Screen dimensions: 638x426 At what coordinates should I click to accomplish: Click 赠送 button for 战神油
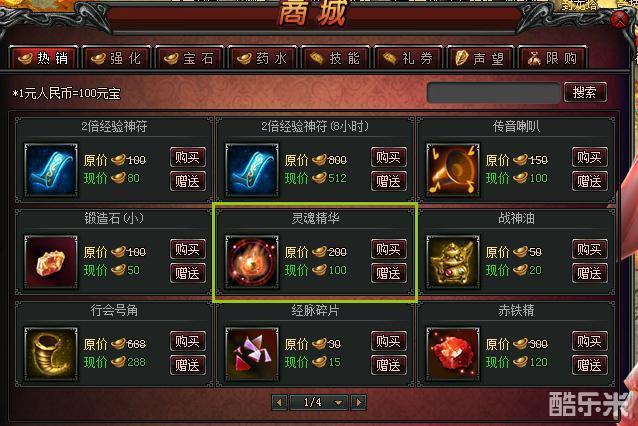tap(590, 273)
